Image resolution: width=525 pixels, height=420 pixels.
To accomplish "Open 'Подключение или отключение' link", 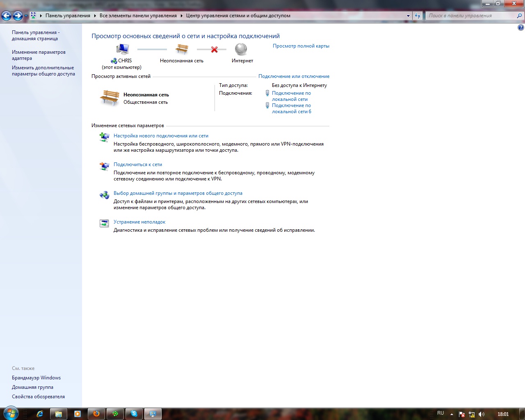I will [294, 76].
